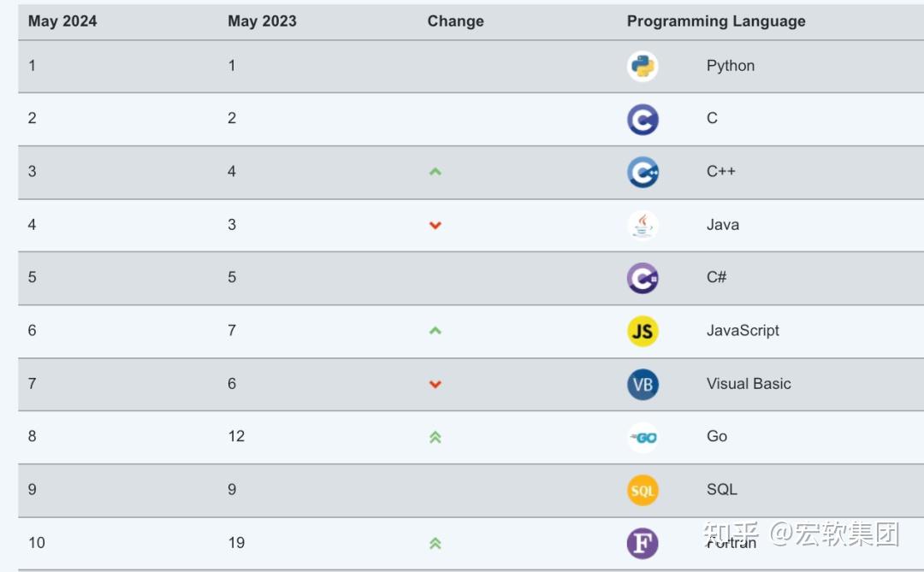Image resolution: width=924 pixels, height=572 pixels.
Task: Click the red down arrow for Visual Basic
Action: point(435,384)
